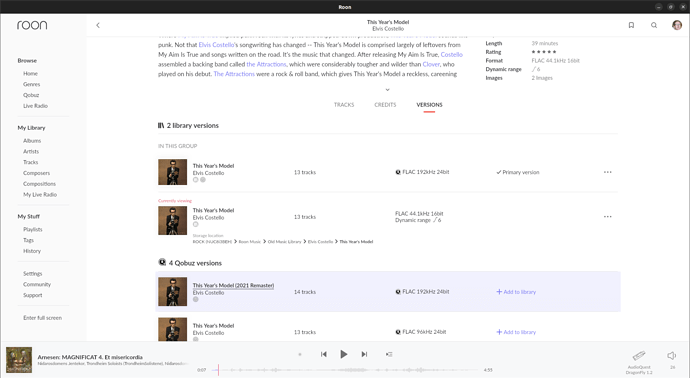This screenshot has width=690, height=378.
Task: Click the five-star rating
Action: pos(544,52)
